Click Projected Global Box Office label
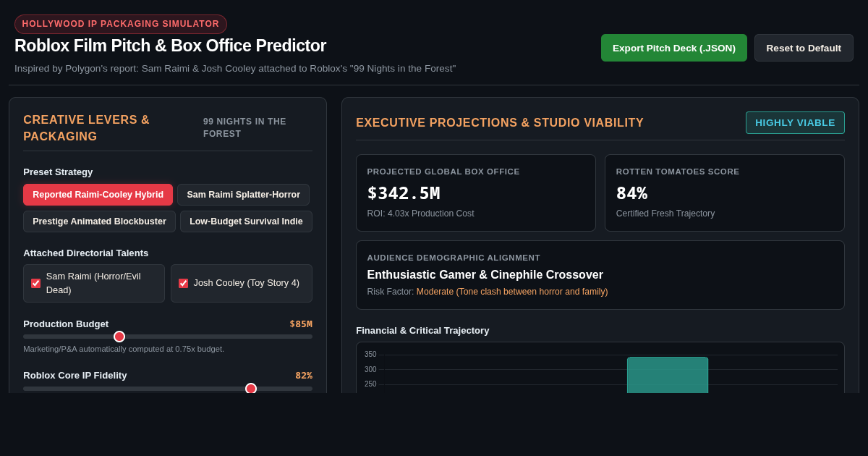 [x=443, y=172]
